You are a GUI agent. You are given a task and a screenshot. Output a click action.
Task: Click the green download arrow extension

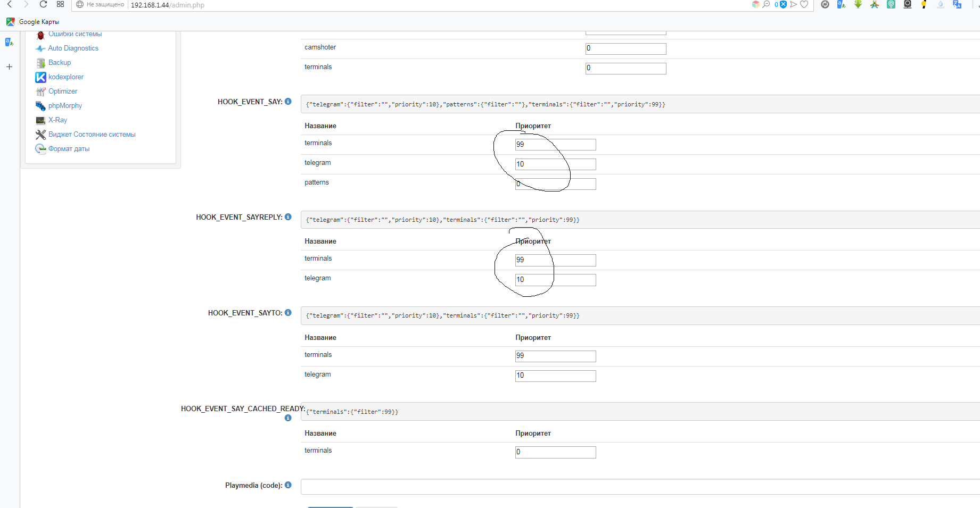click(858, 4)
